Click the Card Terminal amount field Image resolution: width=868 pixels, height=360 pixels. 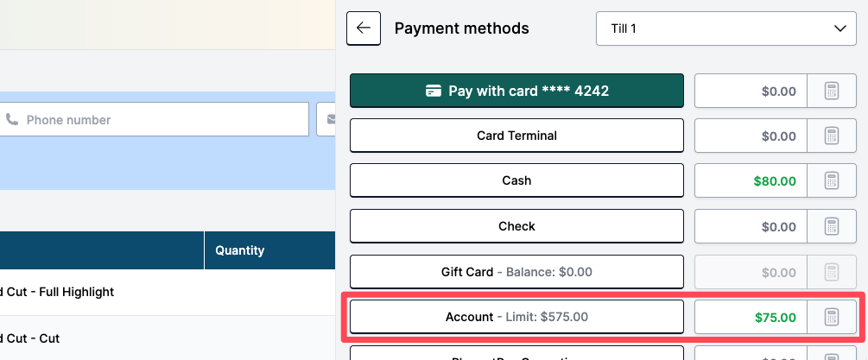tap(751, 136)
